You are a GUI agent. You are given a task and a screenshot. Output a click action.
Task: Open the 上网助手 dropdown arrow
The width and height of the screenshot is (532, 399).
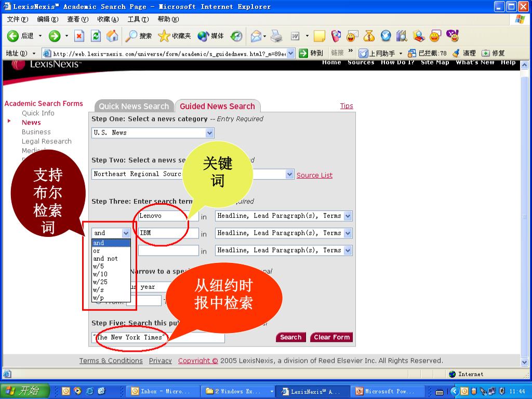(x=401, y=54)
